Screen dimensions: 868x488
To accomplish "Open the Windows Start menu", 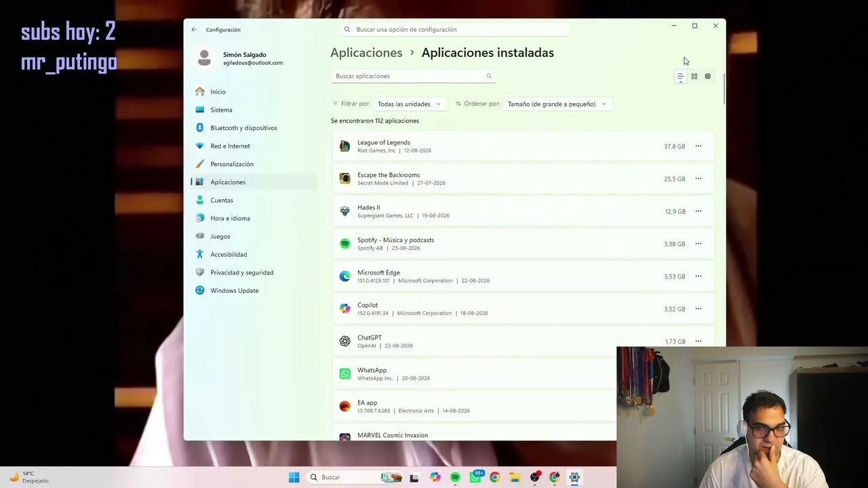I will (x=294, y=477).
